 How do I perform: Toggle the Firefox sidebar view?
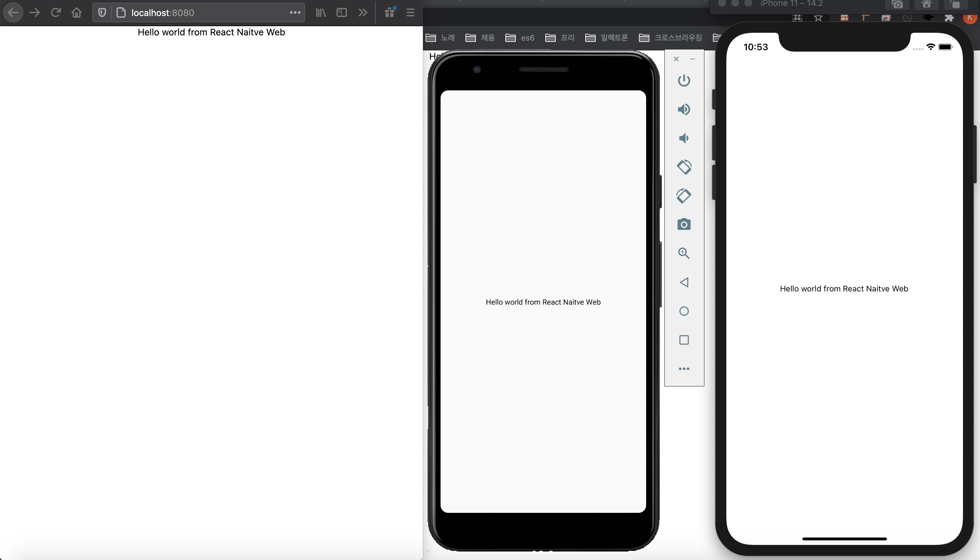click(341, 13)
